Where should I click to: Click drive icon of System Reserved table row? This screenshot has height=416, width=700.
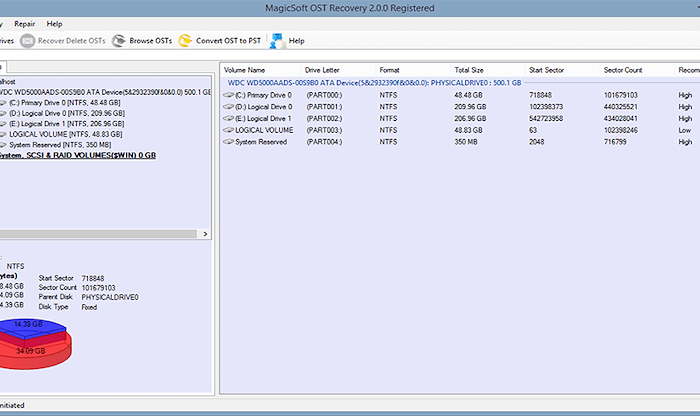pyautogui.click(x=229, y=141)
